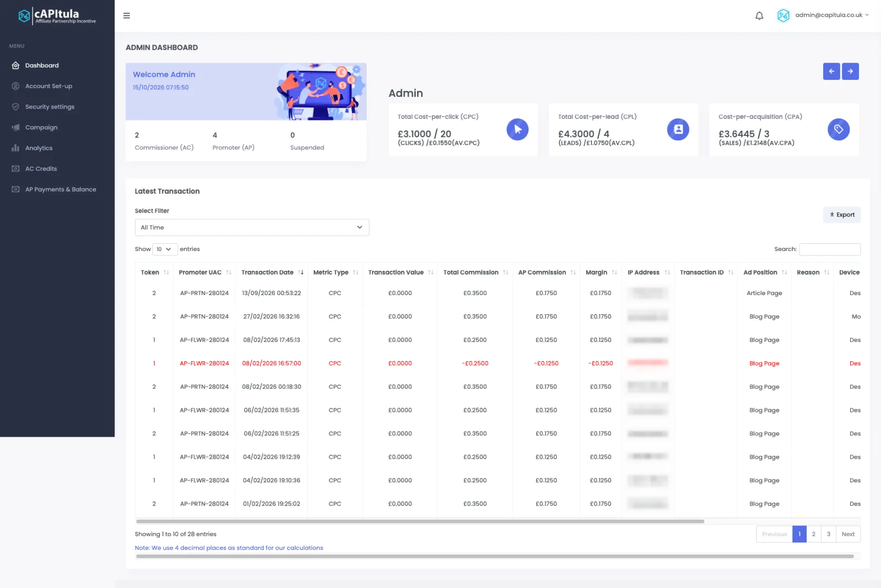Viewport: 881px width, 588px height.
Task: Sort by Margin column
Action: [x=601, y=273]
